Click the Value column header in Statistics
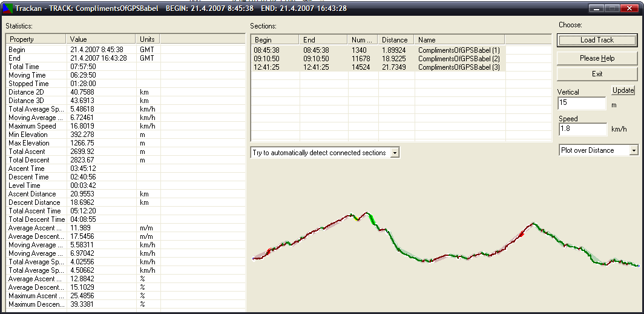 coord(101,39)
